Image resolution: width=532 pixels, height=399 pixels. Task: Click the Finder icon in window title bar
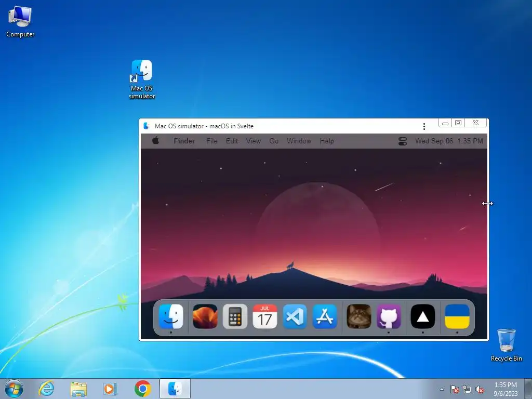click(146, 126)
